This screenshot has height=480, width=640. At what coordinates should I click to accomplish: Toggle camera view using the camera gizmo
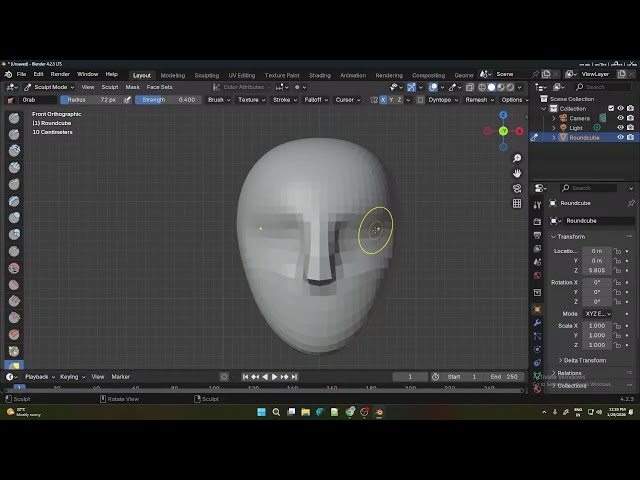tap(517, 188)
